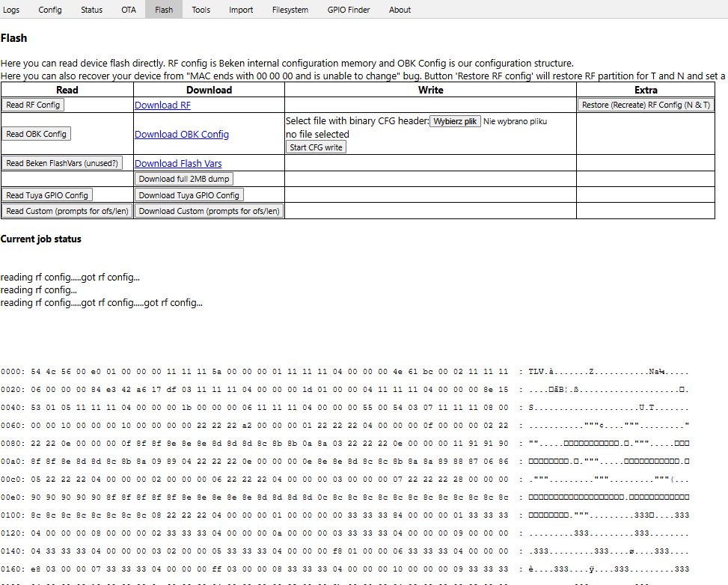Viewport: 728px width, 585px height.
Task: Click Download full 2MB dump
Action: [184, 179]
